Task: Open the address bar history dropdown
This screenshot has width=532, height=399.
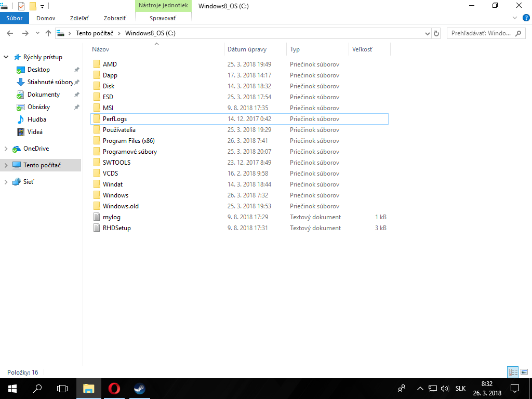Action: click(428, 33)
